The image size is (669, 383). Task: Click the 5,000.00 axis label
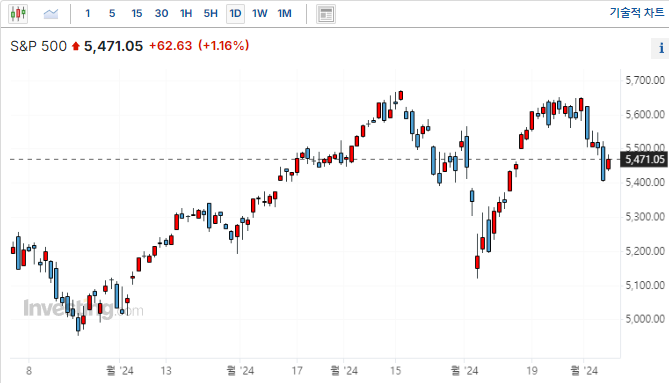point(645,319)
